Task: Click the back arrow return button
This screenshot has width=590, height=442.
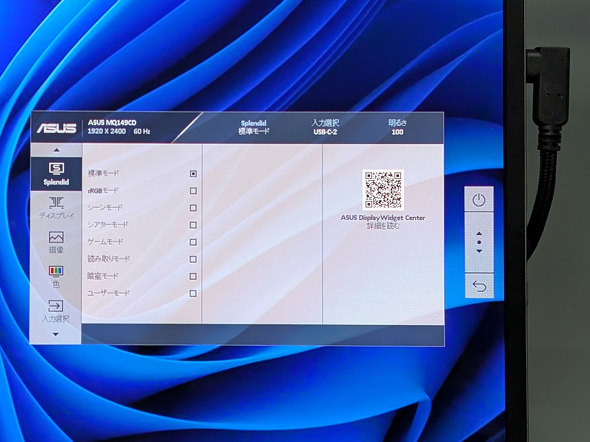Action: [x=479, y=286]
